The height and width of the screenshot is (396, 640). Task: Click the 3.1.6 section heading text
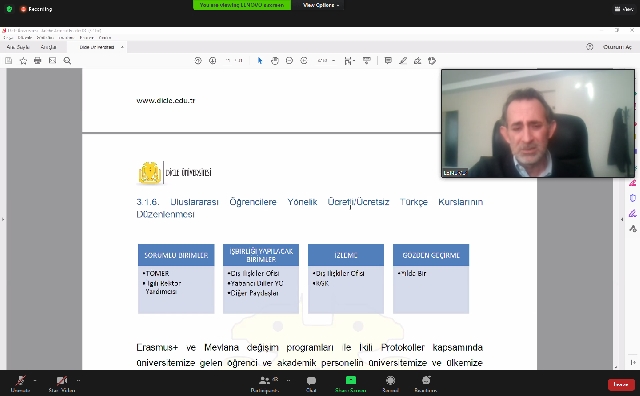(309, 208)
